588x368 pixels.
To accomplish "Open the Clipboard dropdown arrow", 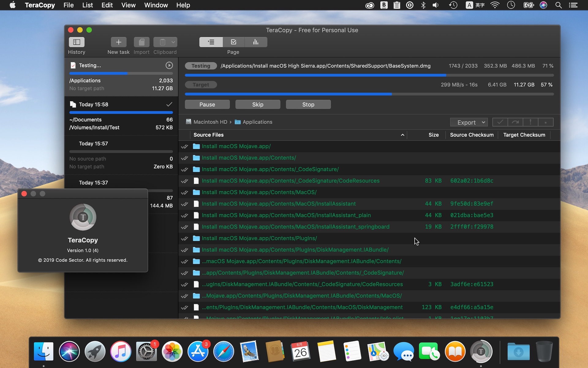I will (x=173, y=42).
